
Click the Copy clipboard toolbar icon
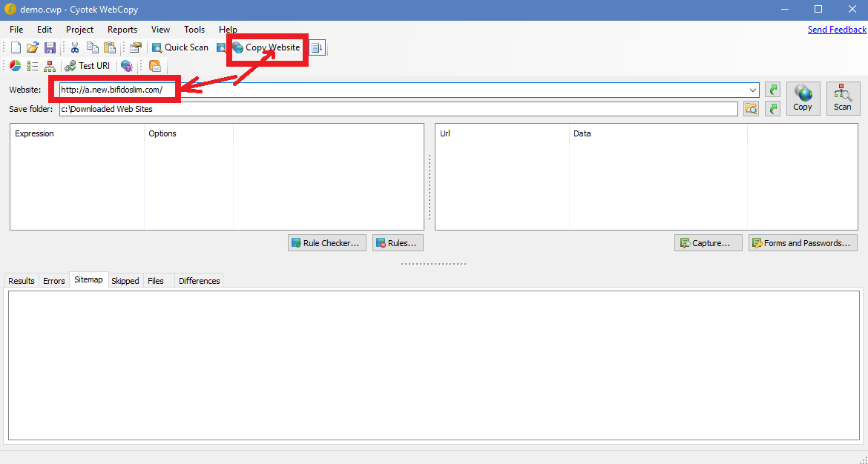[93, 47]
